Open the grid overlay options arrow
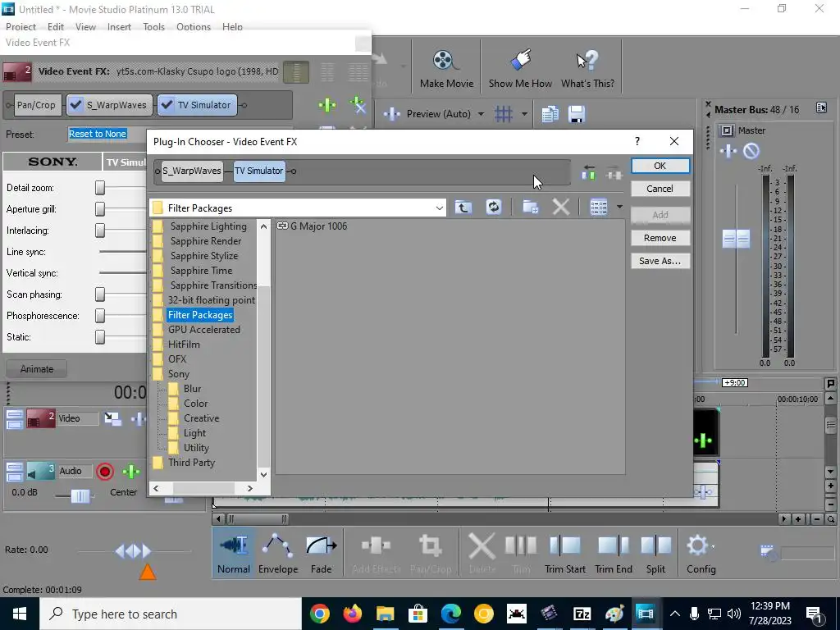The image size is (840, 630). (x=524, y=114)
